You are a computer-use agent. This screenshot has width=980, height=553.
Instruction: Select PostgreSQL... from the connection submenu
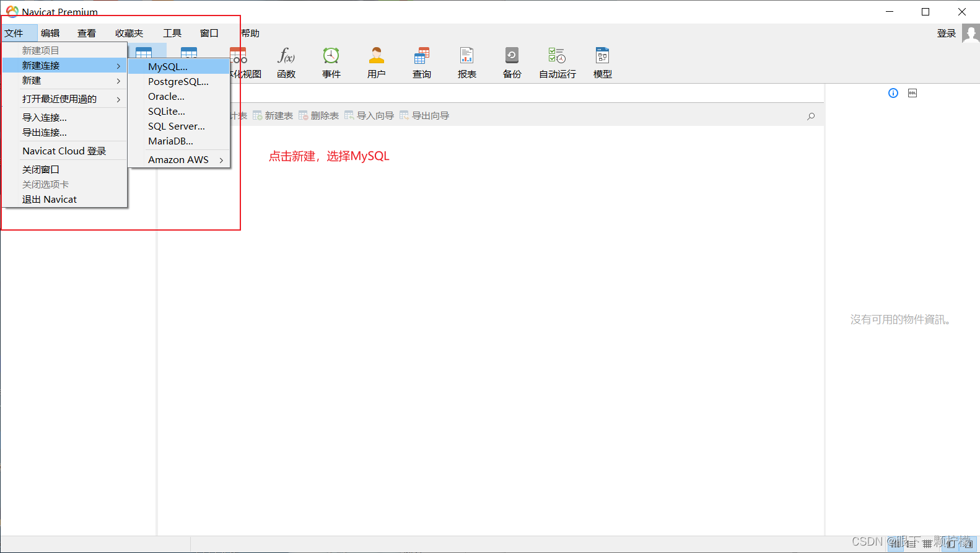[179, 81]
